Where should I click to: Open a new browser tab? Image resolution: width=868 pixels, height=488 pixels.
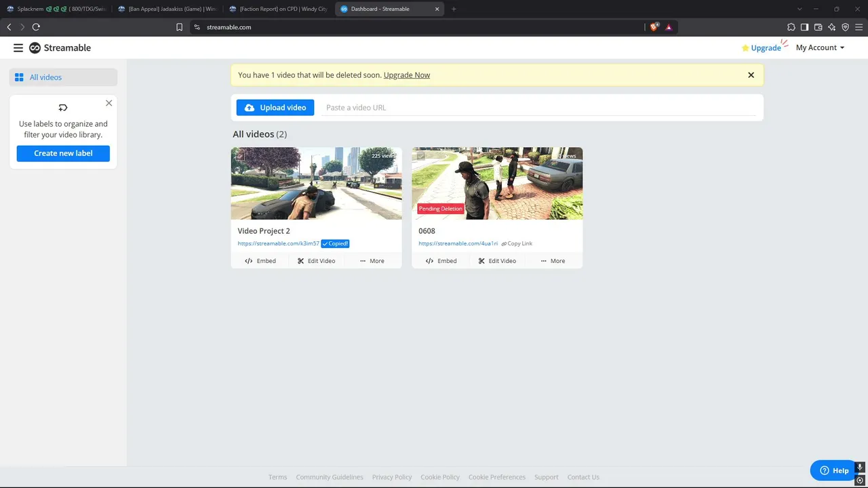click(x=454, y=9)
